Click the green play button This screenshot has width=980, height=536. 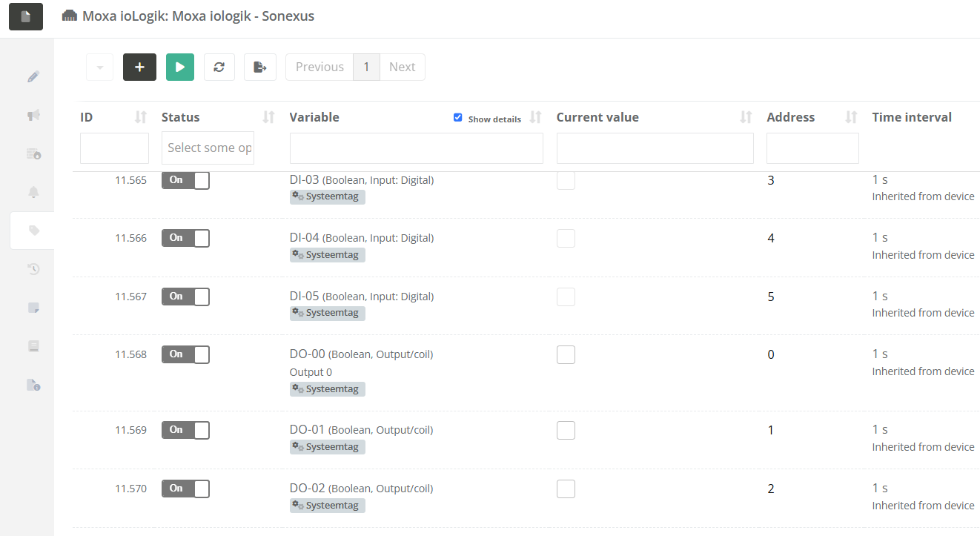[180, 67]
